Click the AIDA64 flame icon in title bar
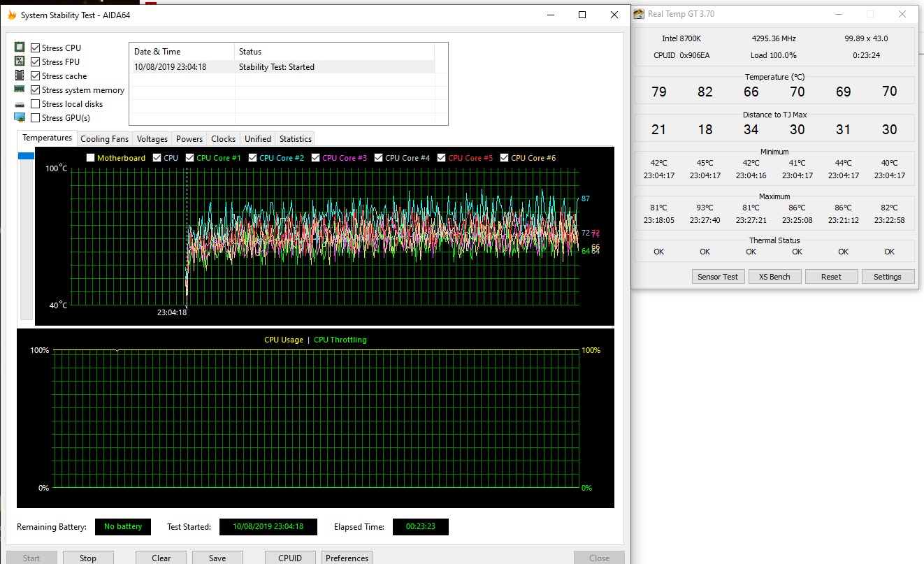The height and width of the screenshot is (564, 924). [12, 15]
